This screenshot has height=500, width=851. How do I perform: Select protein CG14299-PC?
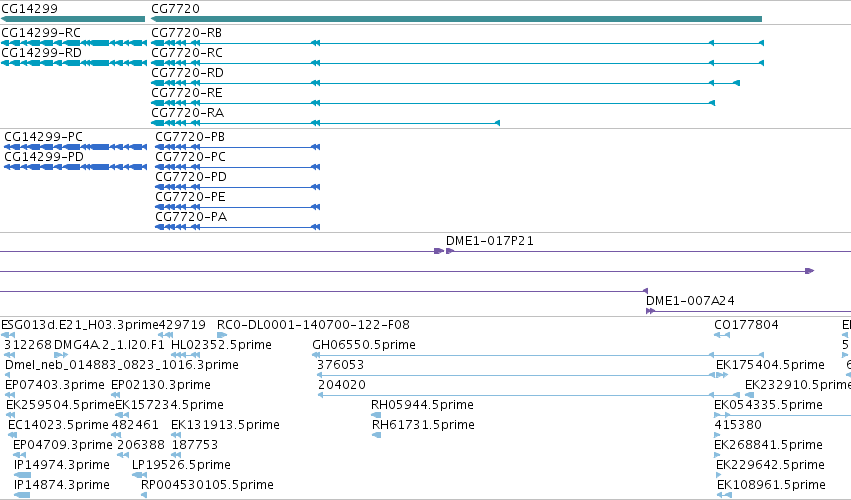43,137
